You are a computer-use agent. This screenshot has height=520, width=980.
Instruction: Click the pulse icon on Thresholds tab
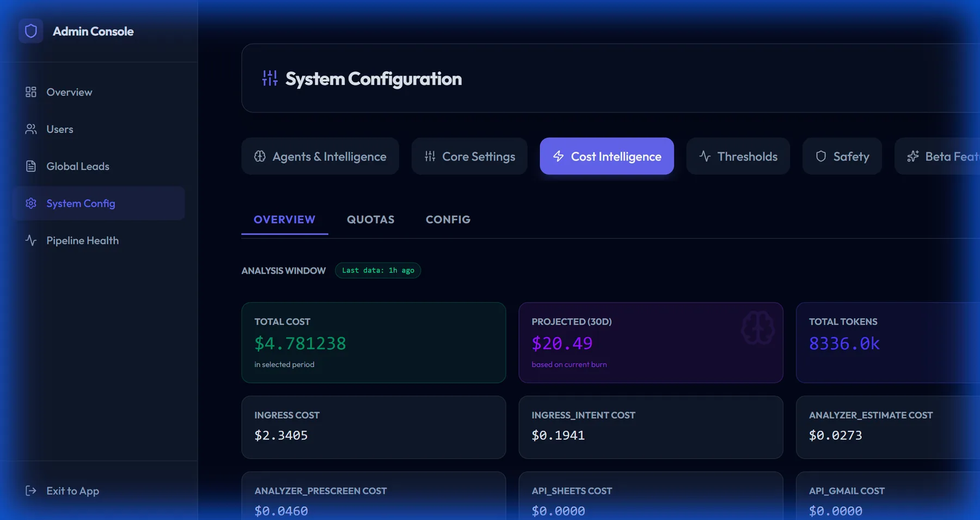click(705, 156)
